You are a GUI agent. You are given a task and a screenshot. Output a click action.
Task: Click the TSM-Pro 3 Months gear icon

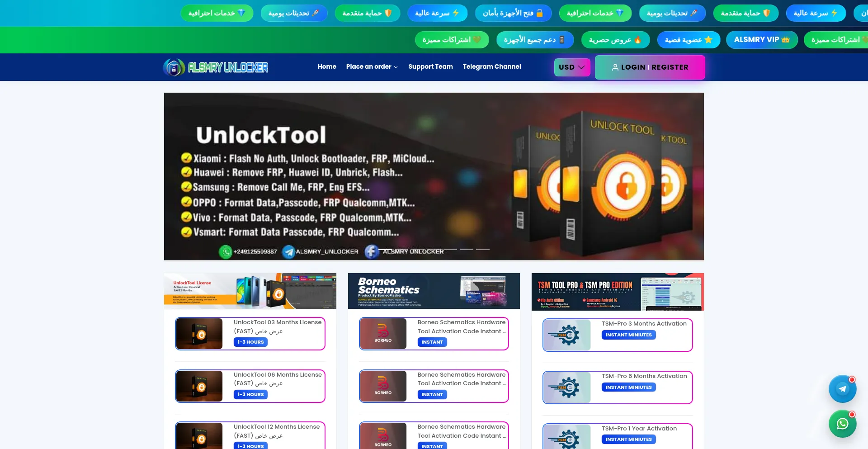click(567, 335)
